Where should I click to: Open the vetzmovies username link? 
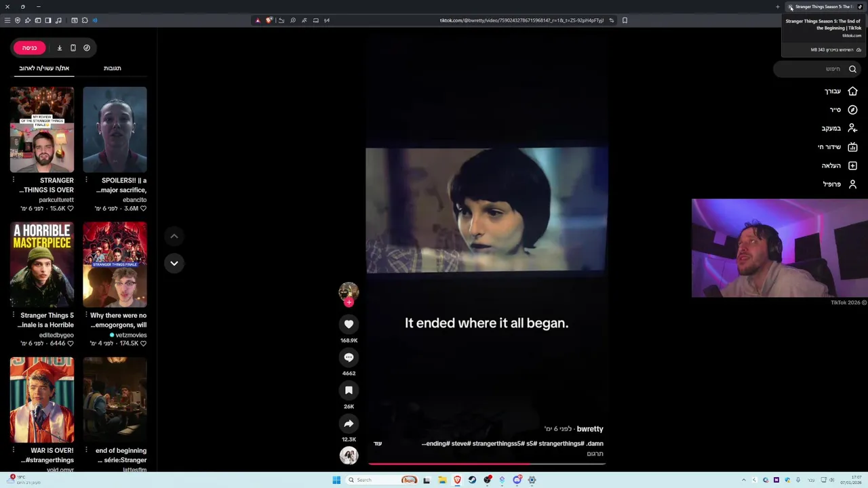point(130,335)
